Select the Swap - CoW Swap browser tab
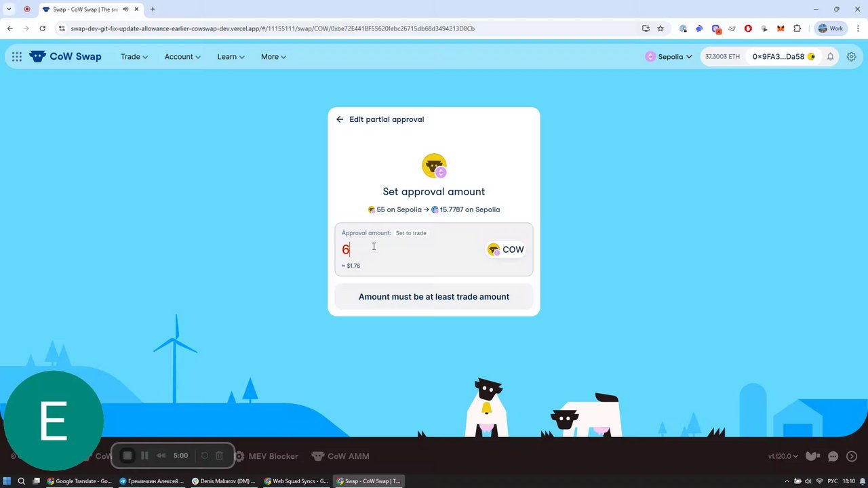The height and width of the screenshot is (488, 868). click(x=90, y=9)
